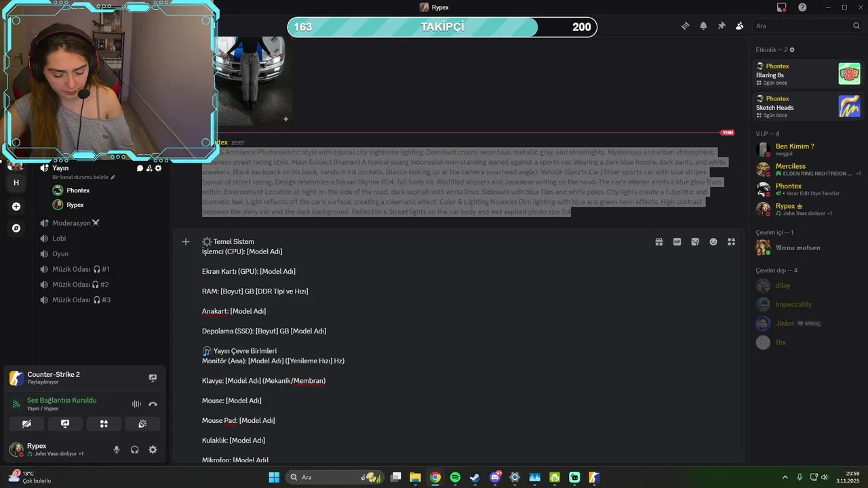The image size is (868, 488).
Task: Open the apps launcher in message box
Action: (731, 242)
